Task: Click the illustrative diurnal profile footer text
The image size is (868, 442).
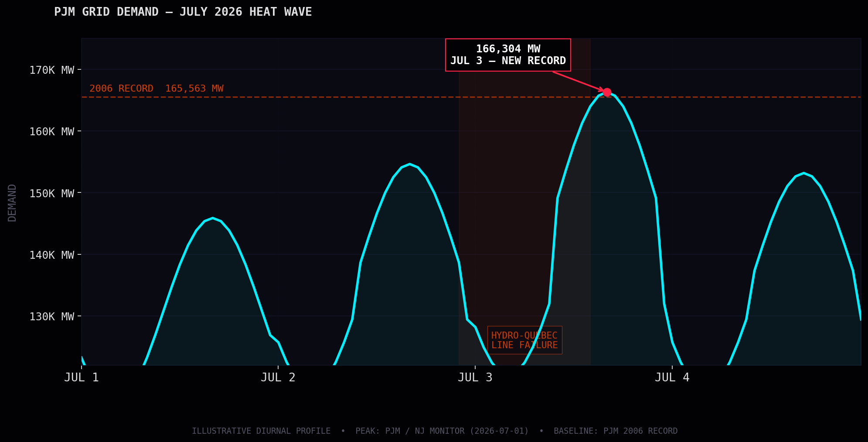Action: [435, 431]
